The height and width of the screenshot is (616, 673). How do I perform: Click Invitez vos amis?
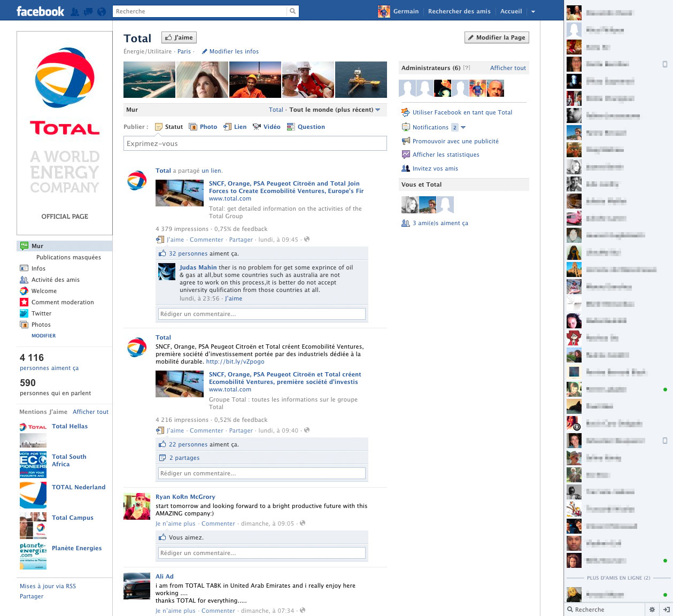(435, 168)
